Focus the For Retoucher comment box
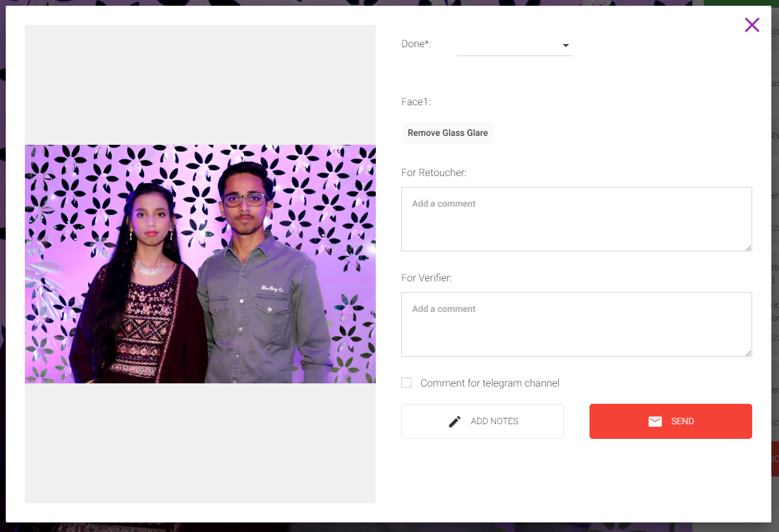 [x=576, y=219]
